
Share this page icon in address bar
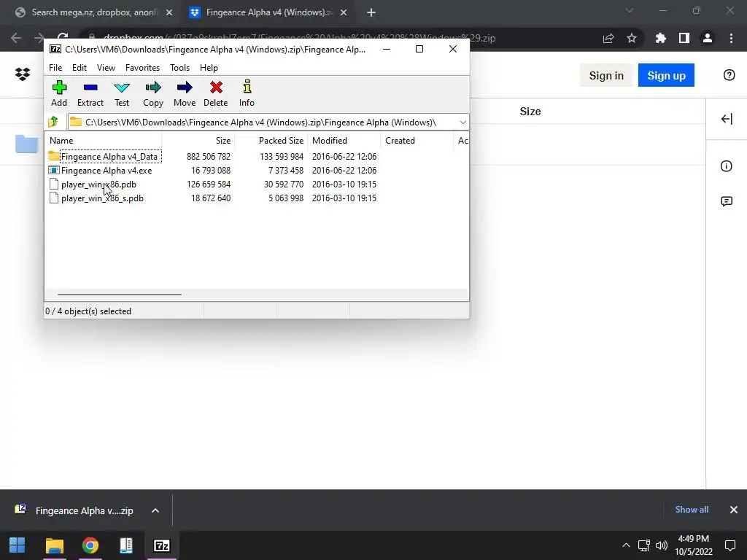coord(608,38)
